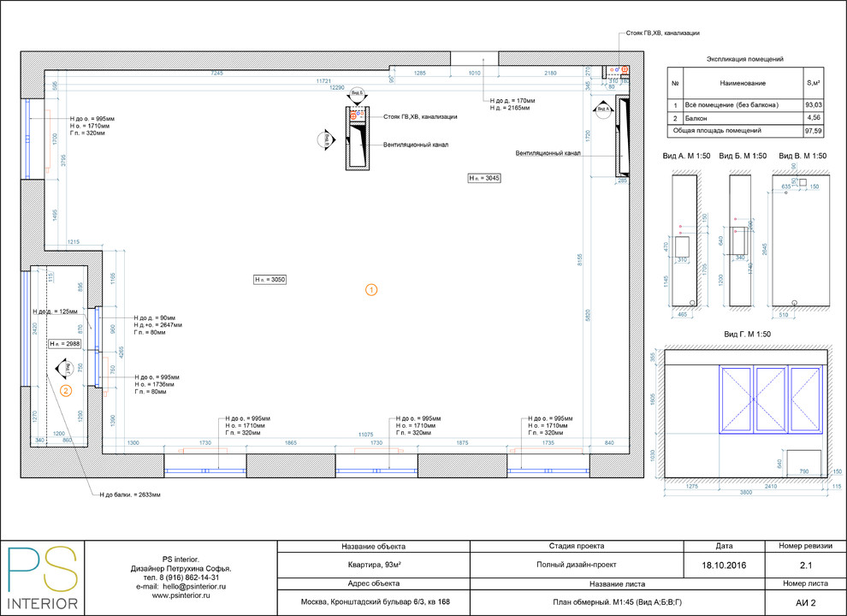Viewport: 847px width, 616px height.
Task: Select the "Вид В" view direction marker
Action: click(326, 139)
